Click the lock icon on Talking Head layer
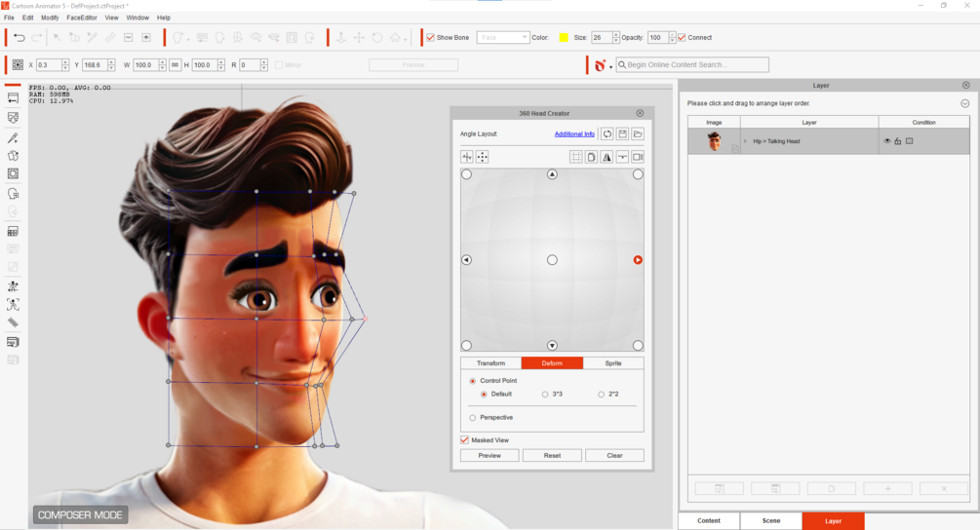Image resolution: width=980 pixels, height=530 pixels. tap(898, 141)
